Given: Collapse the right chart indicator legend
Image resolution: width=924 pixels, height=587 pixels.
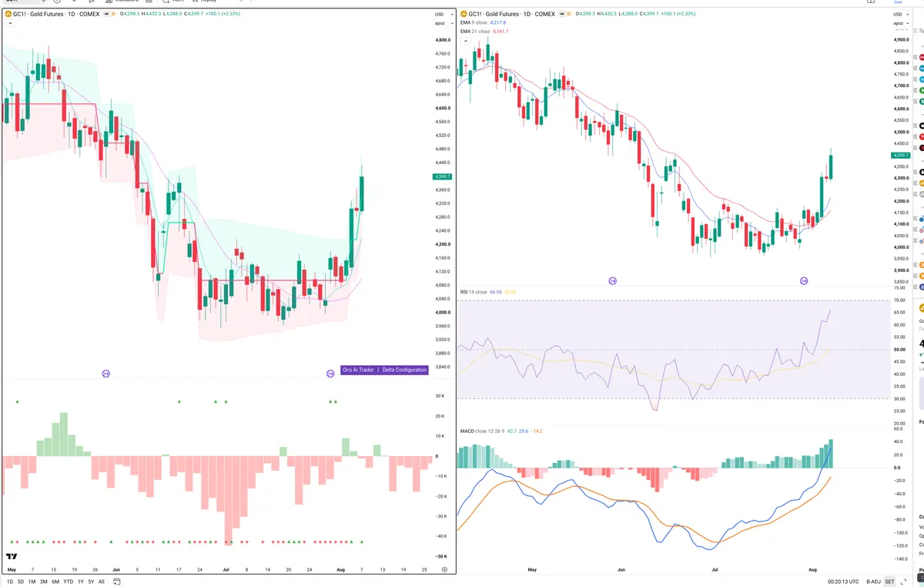Looking at the screenshot, I should coord(465,40).
